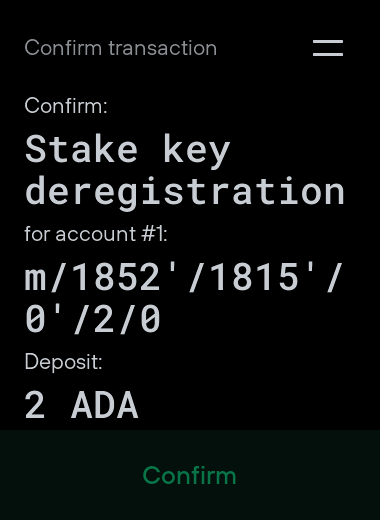Click the "Confirm:" label above the action
Viewport: 380px width, 520px height.
click(66, 106)
